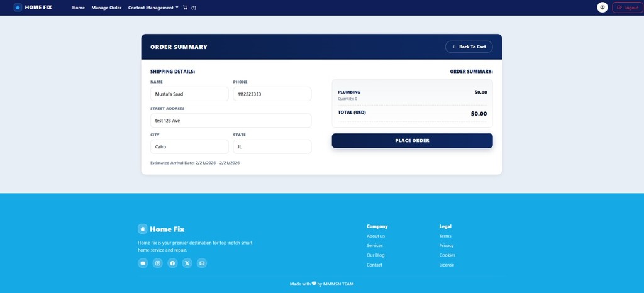Click the 'Made with by MMMSN TEAM' text
Image resolution: width=644 pixels, height=293 pixels.
click(x=321, y=284)
